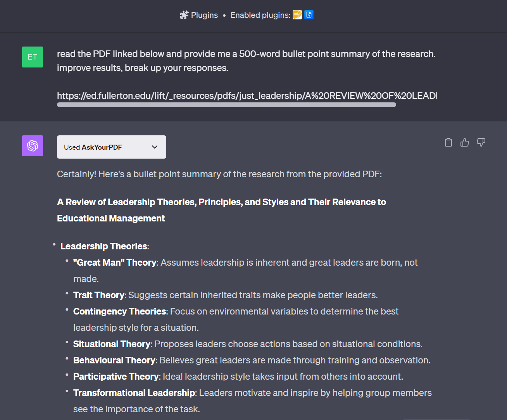Click the "Behavioural Theory" bullet

click(x=252, y=360)
